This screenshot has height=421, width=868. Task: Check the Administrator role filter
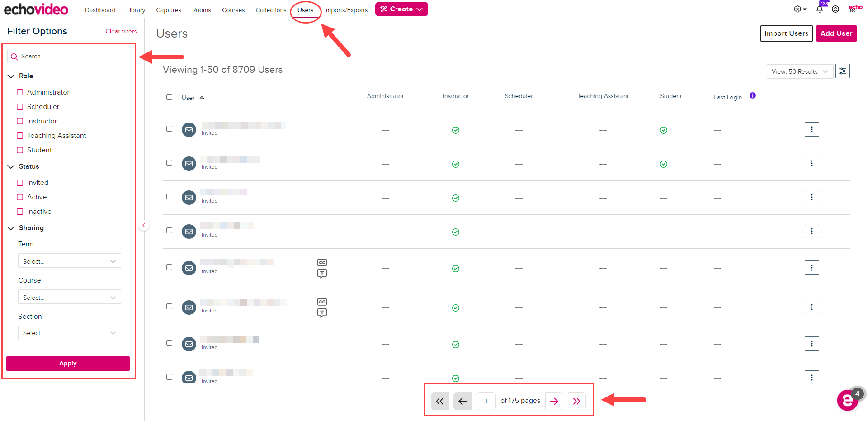click(x=20, y=92)
